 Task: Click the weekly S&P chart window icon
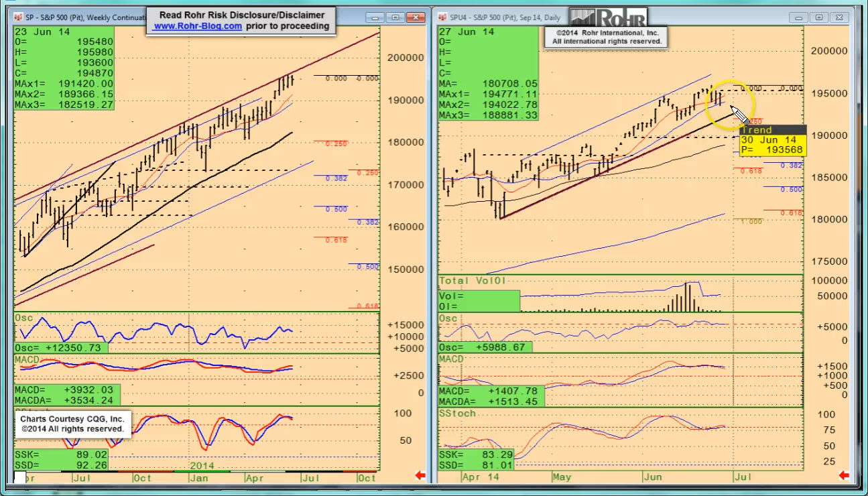[x=17, y=17]
